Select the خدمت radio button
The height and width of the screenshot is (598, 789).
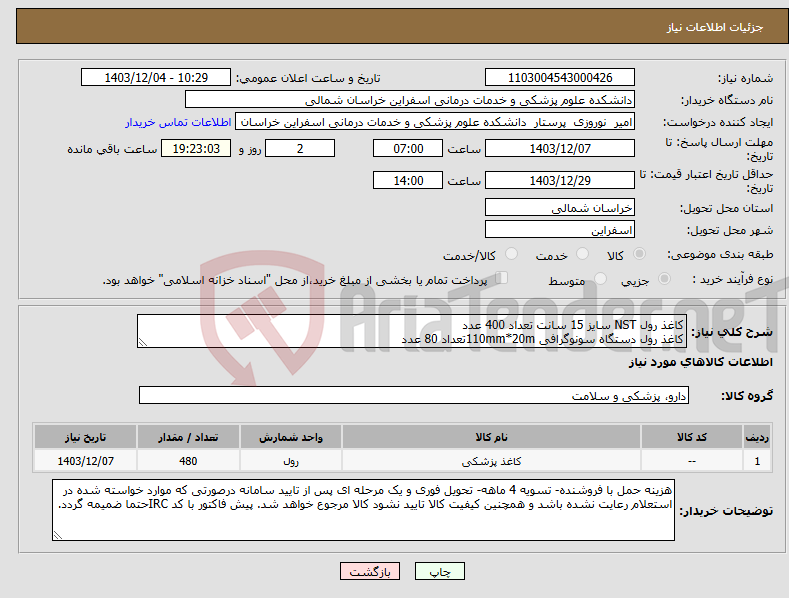coord(582,254)
